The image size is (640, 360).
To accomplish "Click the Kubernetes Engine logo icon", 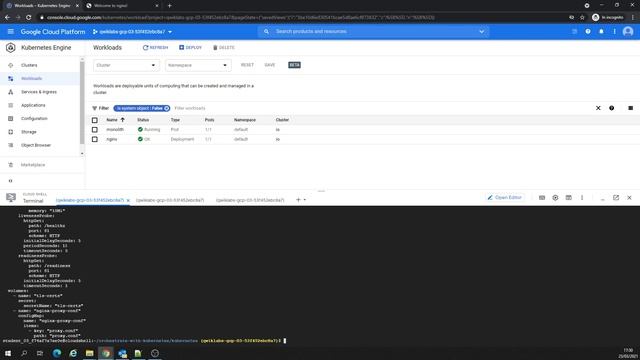I will pyautogui.click(x=11, y=48).
